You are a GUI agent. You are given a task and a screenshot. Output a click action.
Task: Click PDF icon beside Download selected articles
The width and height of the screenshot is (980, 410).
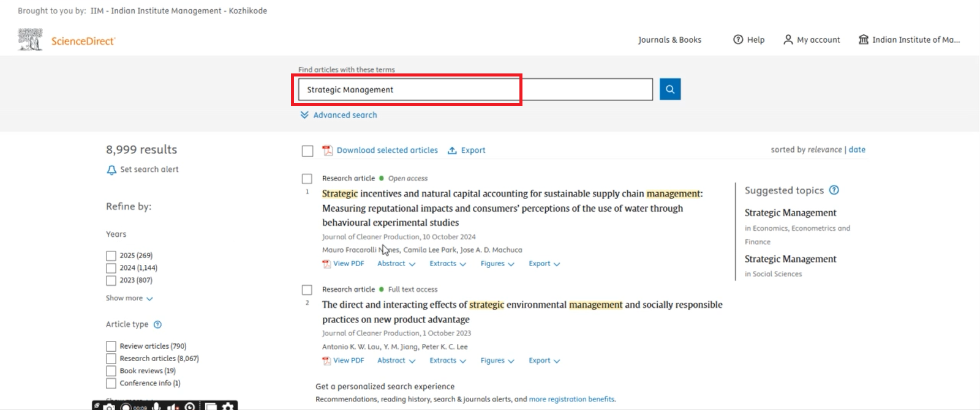[328, 151]
